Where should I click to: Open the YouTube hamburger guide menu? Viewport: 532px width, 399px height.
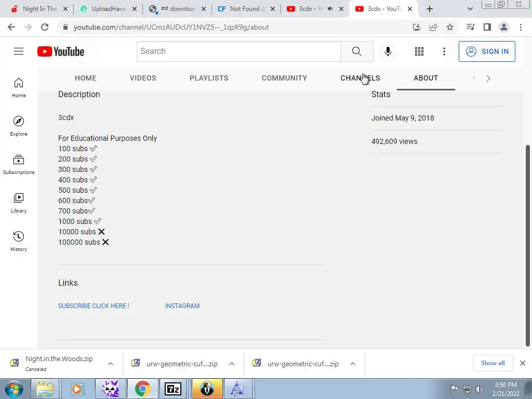point(19,51)
